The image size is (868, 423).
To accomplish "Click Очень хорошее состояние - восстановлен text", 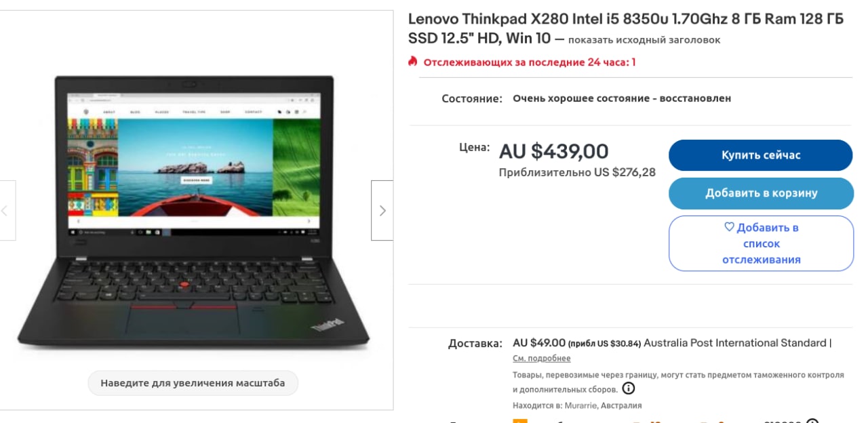I will (622, 98).
